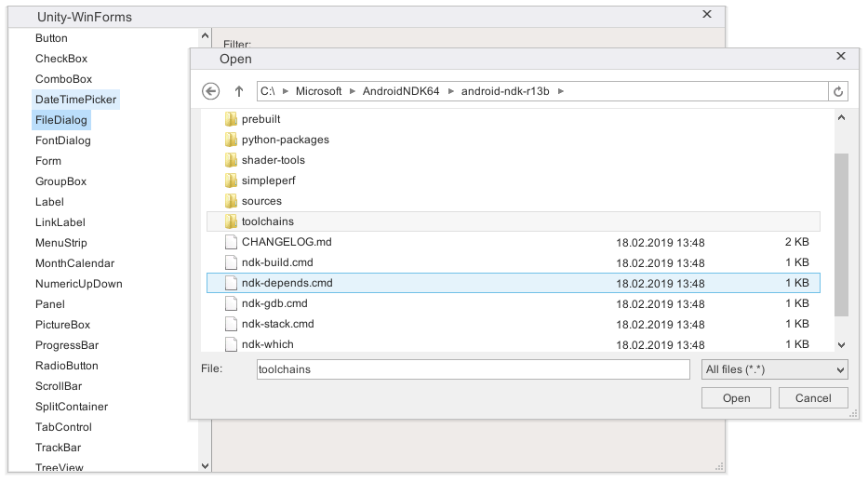
Task: Select FontDialog in the control list
Action: [63, 141]
